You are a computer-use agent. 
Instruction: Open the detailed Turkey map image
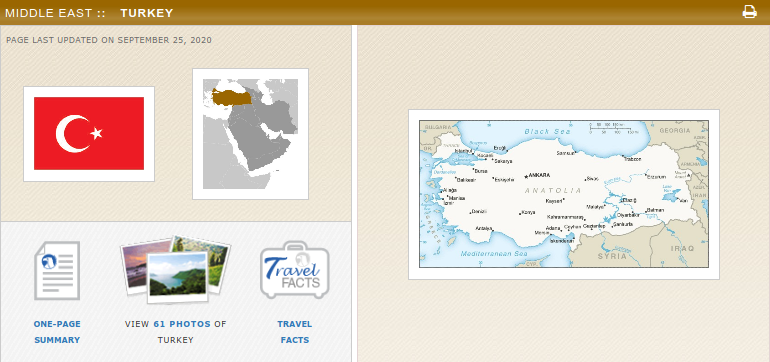tap(564, 194)
